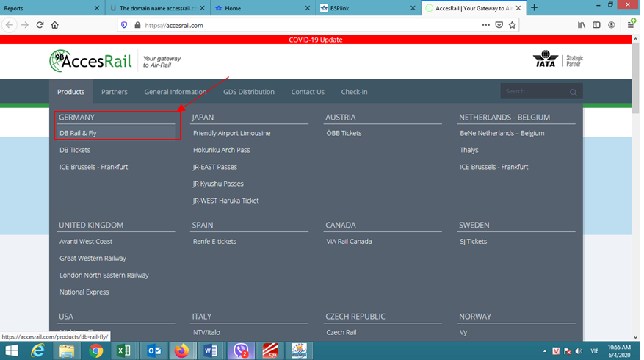Open File Explorer from taskbar
The width and height of the screenshot is (644, 360).
(x=67, y=351)
